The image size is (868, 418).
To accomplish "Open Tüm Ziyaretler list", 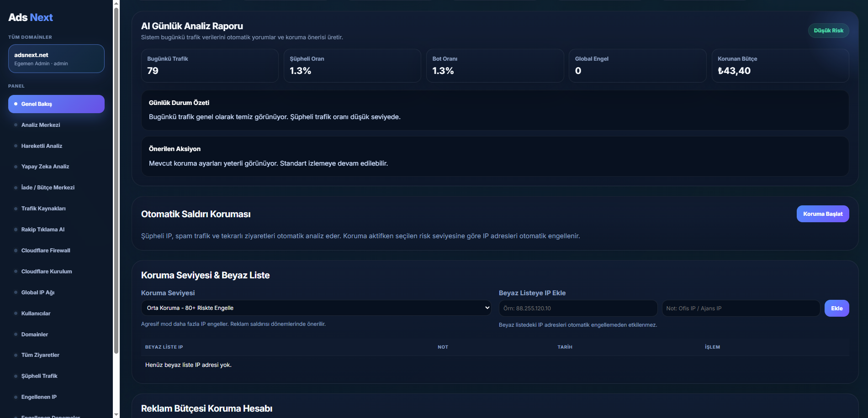I will (x=56, y=355).
